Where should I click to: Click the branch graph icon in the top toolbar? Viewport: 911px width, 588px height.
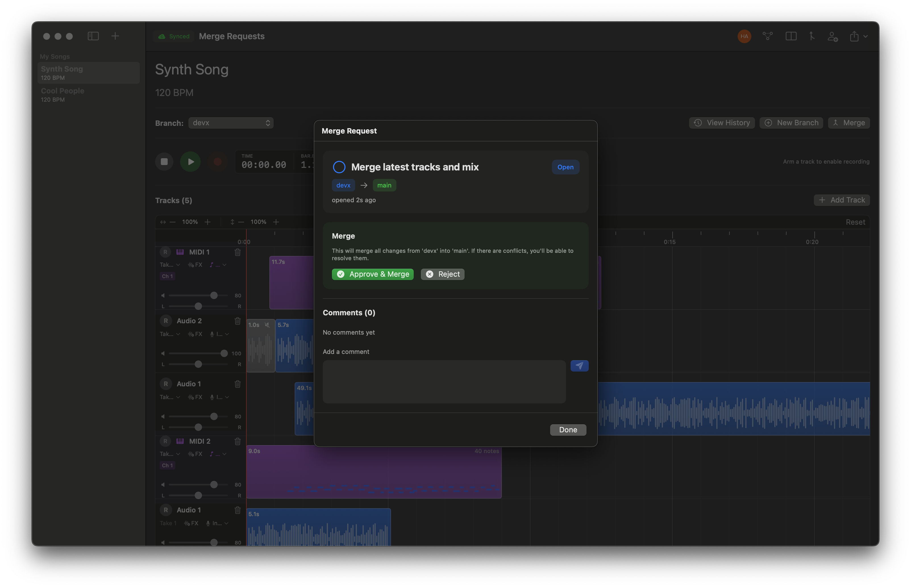768,36
